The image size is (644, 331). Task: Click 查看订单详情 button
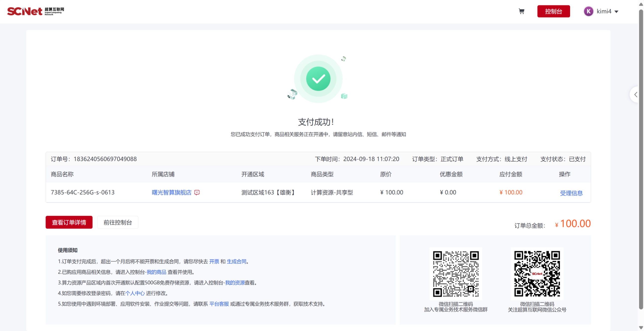(69, 222)
